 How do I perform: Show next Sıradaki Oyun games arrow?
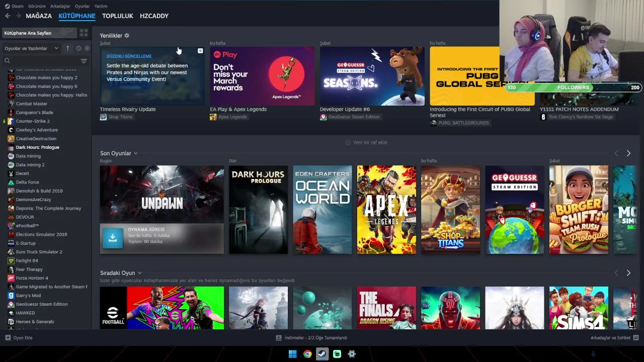pyautogui.click(x=628, y=273)
